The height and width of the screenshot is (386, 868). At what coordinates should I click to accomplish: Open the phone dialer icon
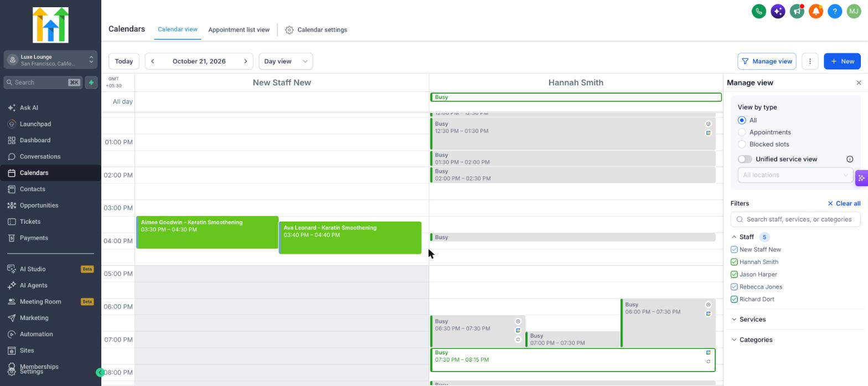click(758, 11)
